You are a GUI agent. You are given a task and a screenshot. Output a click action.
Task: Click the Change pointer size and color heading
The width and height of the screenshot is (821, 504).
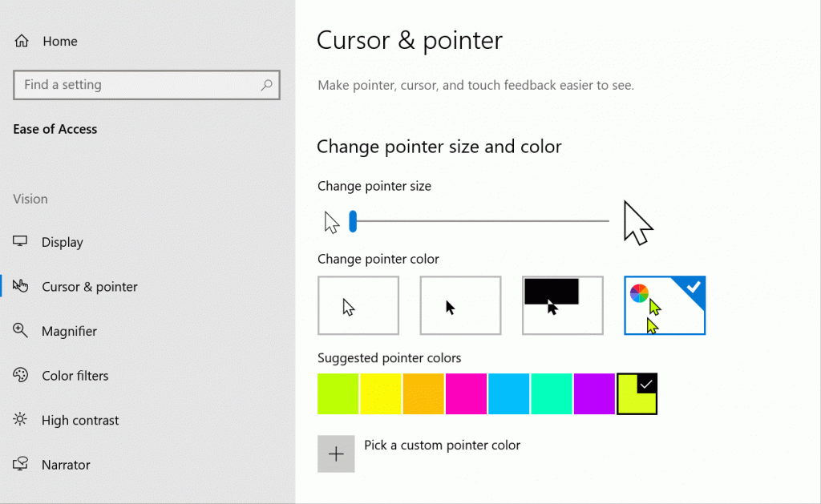(x=439, y=147)
